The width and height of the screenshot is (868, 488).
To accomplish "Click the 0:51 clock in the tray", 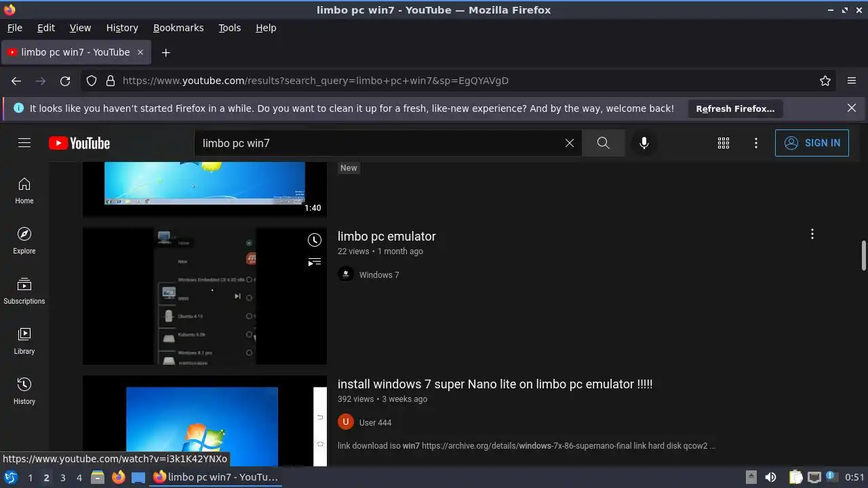I will pyautogui.click(x=854, y=477).
